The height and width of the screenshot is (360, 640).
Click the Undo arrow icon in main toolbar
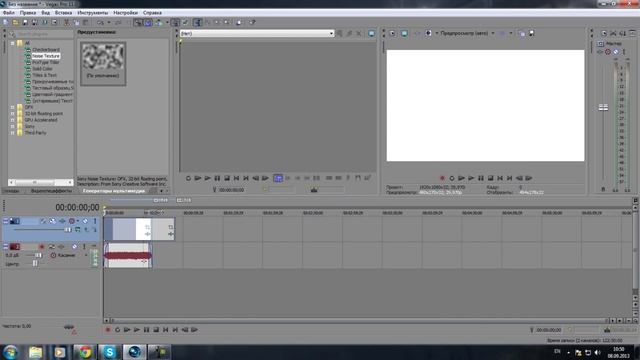coord(100,22)
